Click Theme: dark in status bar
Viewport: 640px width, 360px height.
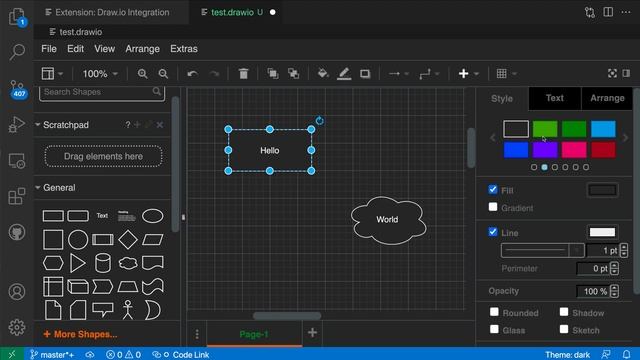coord(567,355)
